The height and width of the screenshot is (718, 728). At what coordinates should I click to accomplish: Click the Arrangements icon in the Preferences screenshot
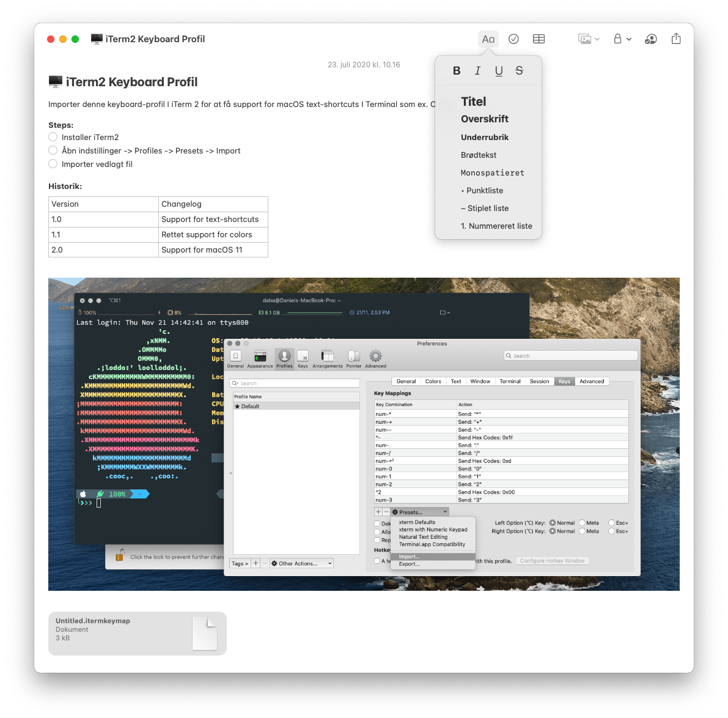327,359
